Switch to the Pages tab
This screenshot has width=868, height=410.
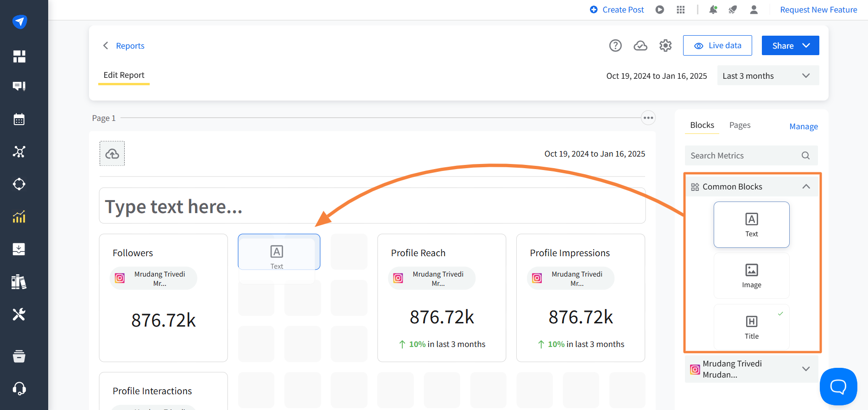click(x=740, y=125)
